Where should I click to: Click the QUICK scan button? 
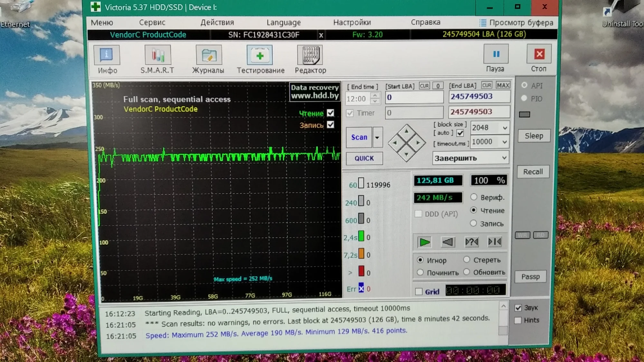pos(364,158)
